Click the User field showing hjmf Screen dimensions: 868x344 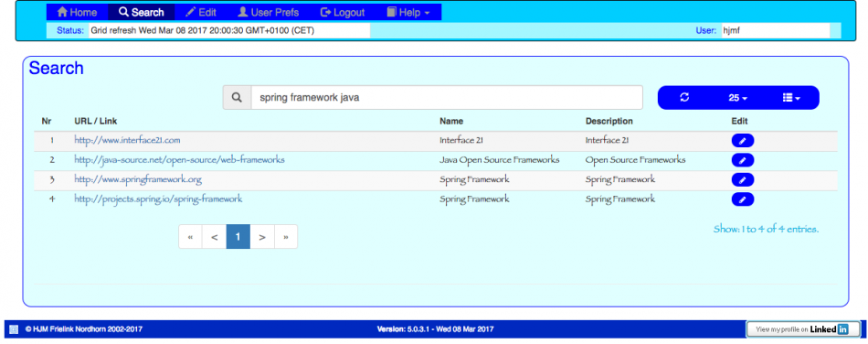tap(775, 30)
